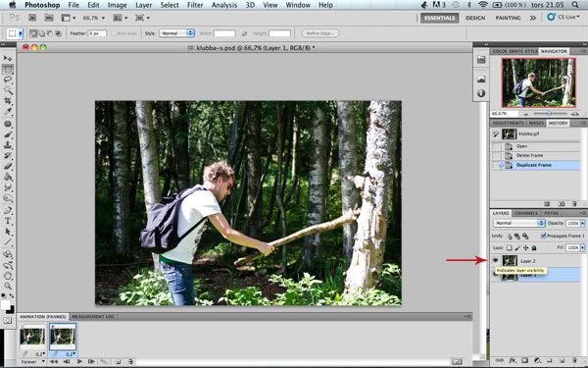The image size is (588, 368).
Task: Click Delete layer trash icon
Action: click(x=574, y=360)
